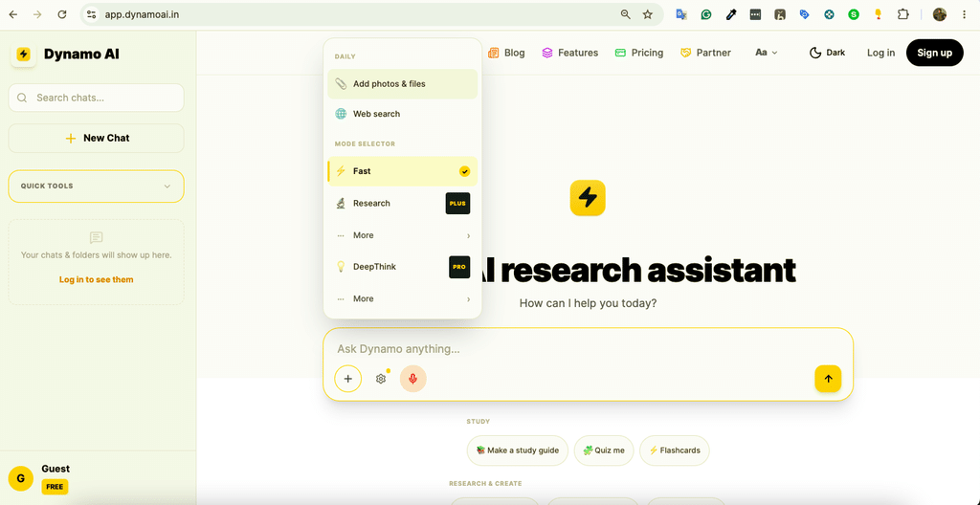Click the Dynamo AI title text

coord(81,55)
